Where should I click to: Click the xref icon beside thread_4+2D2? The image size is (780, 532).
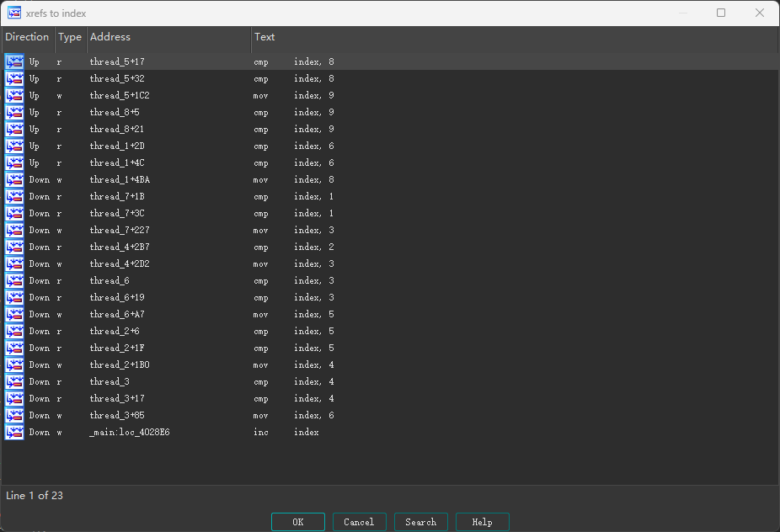14,263
